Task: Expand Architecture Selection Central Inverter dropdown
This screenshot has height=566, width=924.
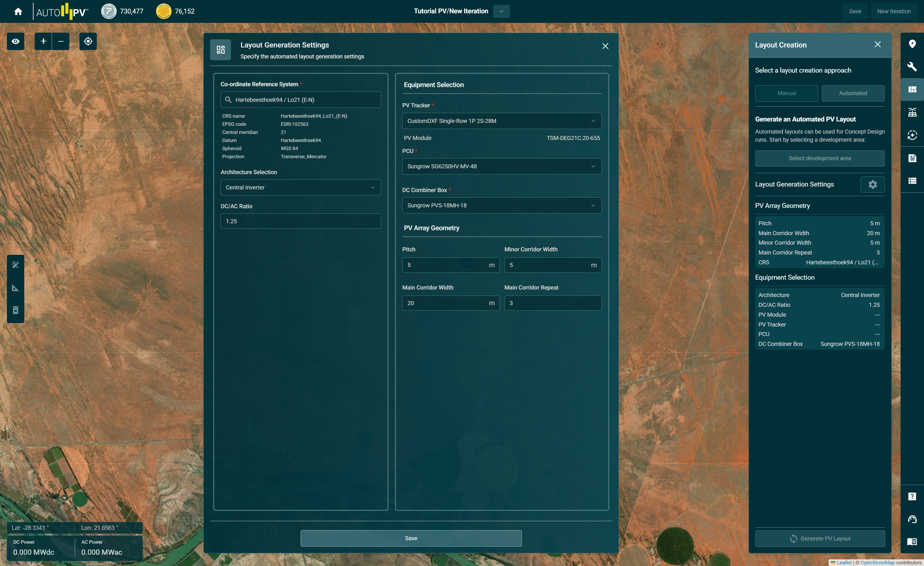Action: tap(300, 187)
